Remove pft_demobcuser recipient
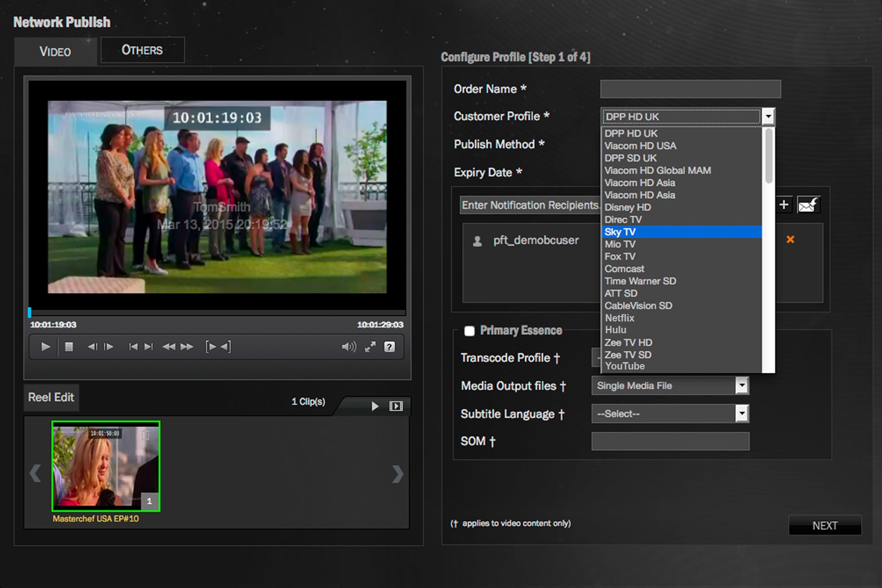882x588 pixels. click(790, 240)
